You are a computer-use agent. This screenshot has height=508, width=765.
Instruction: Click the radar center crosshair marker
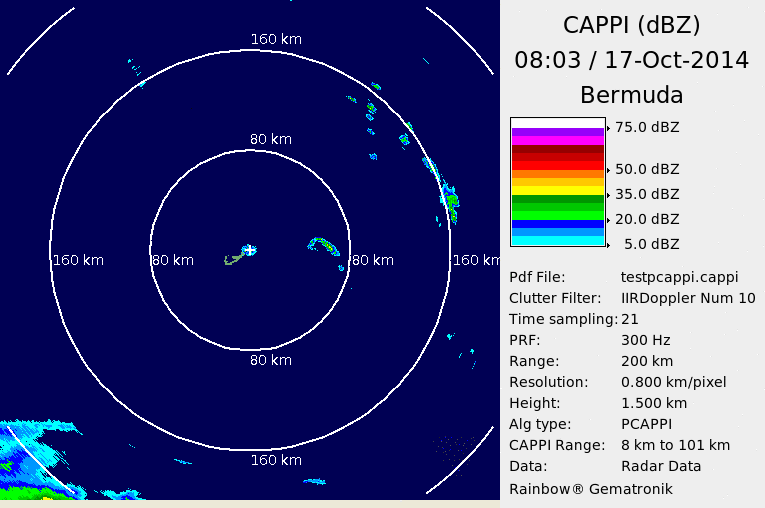[250, 250]
